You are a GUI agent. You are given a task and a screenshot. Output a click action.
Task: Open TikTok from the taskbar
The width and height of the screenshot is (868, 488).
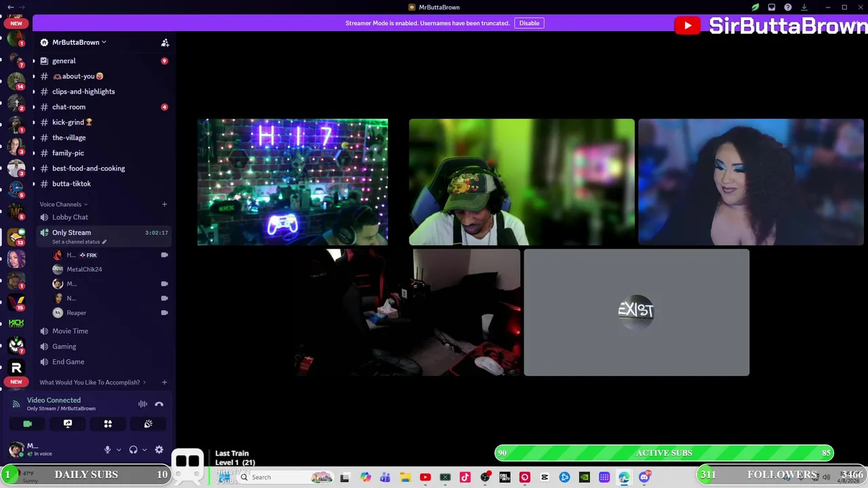[465, 477]
